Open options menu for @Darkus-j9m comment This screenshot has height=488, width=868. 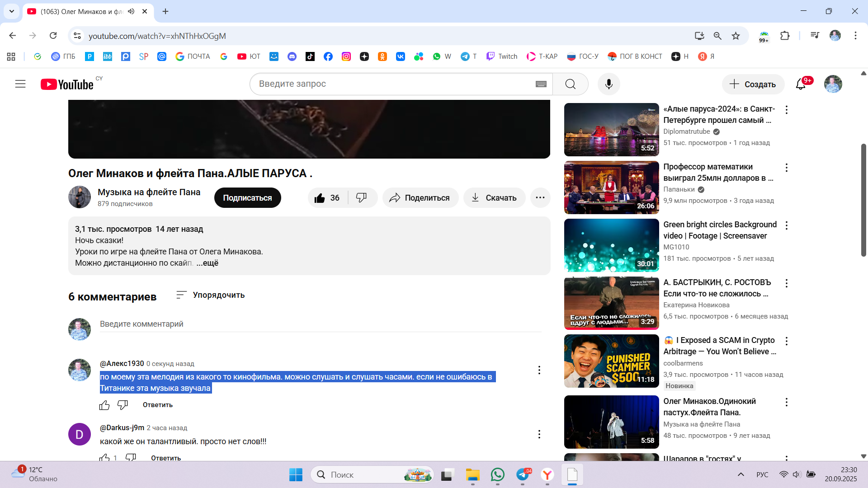tap(539, 434)
